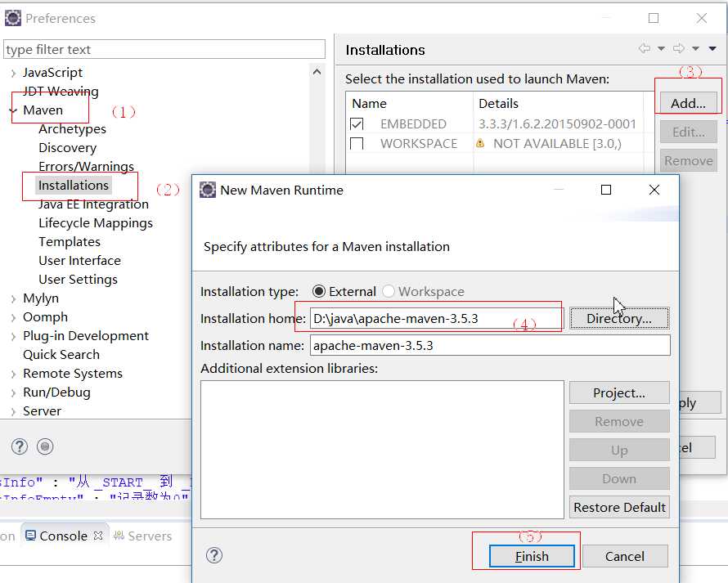Open Installations page view menu triangle
728x583 pixels.
click(x=712, y=49)
